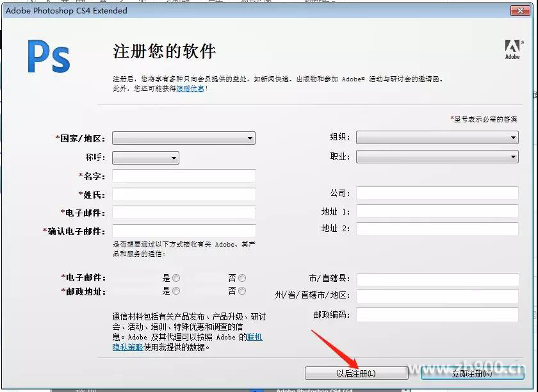Expand the 职业 dropdown
Viewport: 538px width, 392px height.
(x=437, y=157)
